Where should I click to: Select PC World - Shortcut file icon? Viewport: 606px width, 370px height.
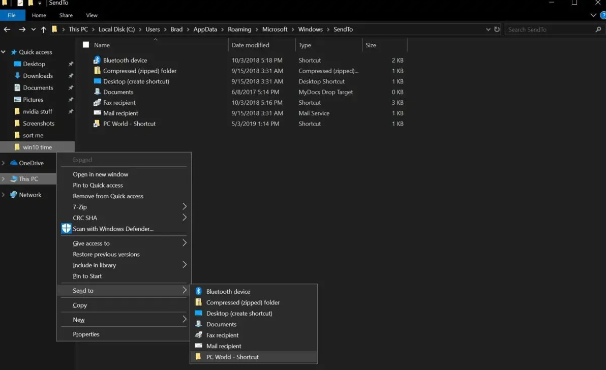(97, 124)
